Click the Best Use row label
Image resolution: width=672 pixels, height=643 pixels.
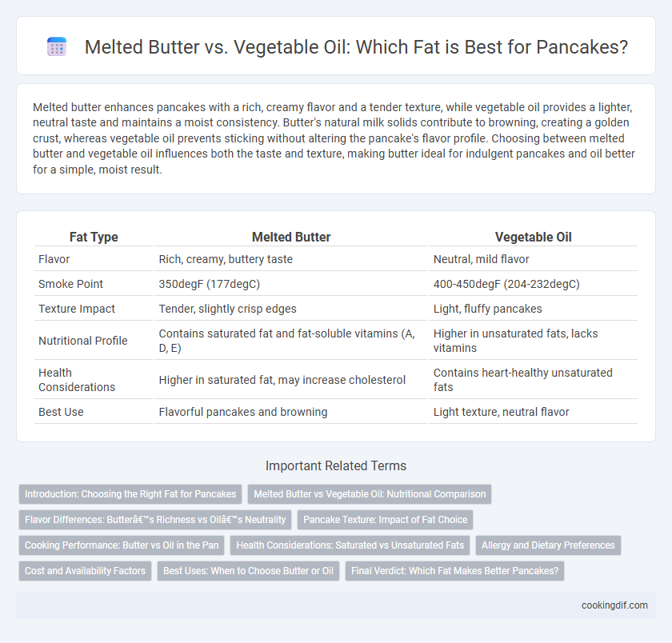(x=61, y=412)
